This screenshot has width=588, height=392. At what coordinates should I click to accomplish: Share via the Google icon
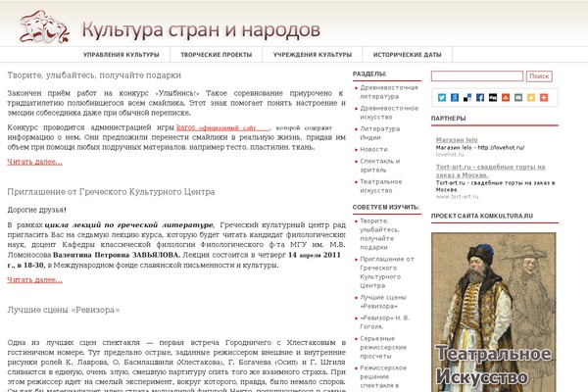(x=455, y=98)
